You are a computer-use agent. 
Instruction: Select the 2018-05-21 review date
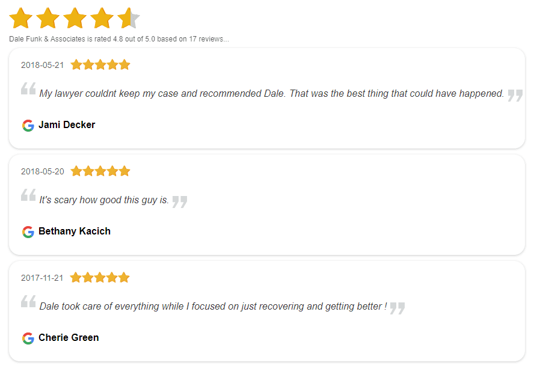coord(42,65)
